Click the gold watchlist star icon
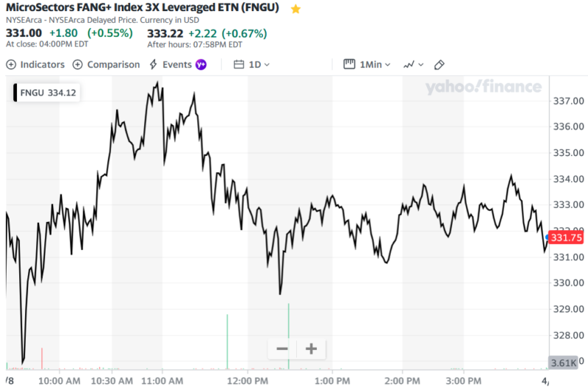The height and width of the screenshot is (392, 588). (295, 10)
